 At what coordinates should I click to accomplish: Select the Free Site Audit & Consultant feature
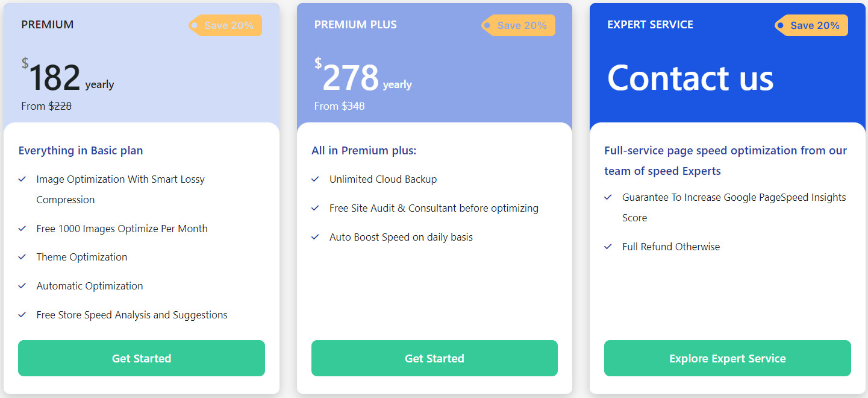click(433, 208)
